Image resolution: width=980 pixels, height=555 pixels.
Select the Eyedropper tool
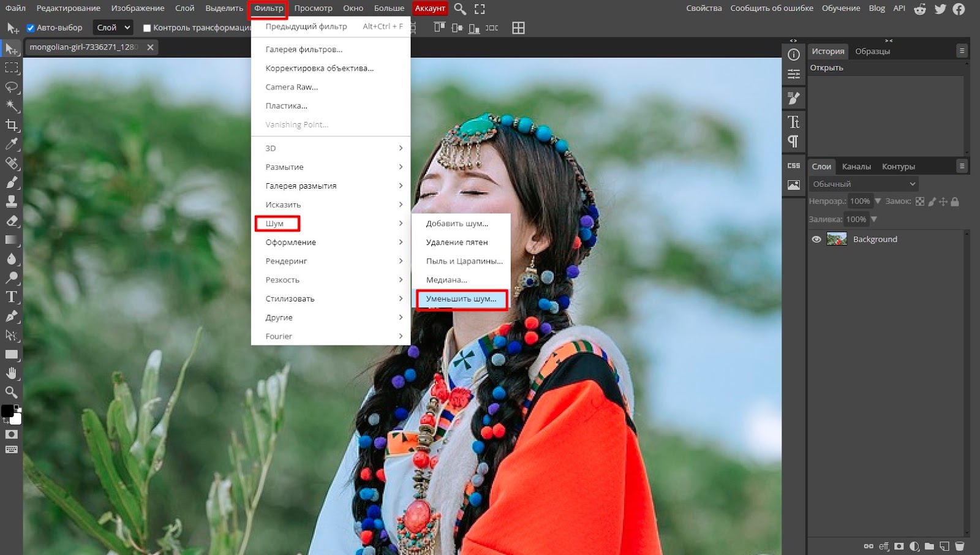pyautogui.click(x=11, y=144)
